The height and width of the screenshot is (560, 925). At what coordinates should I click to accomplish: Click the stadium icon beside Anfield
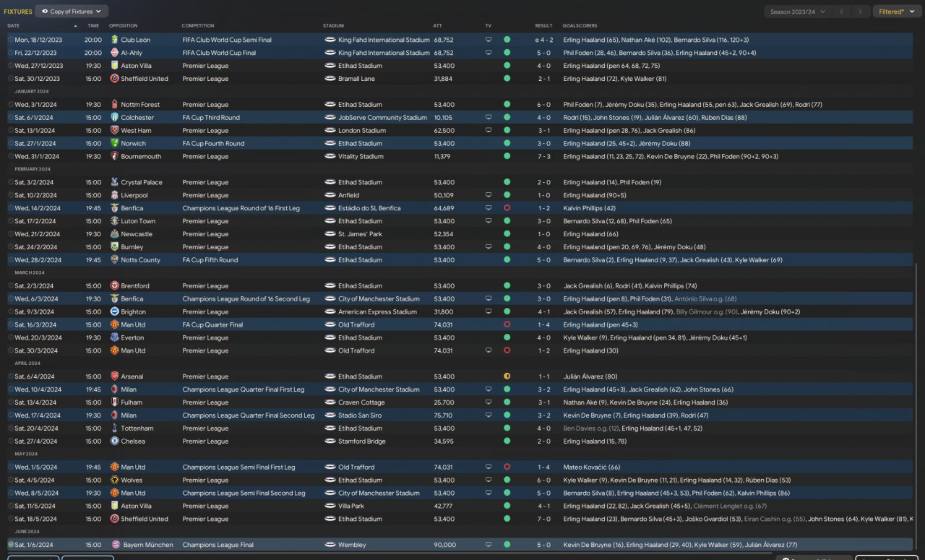coord(330,196)
